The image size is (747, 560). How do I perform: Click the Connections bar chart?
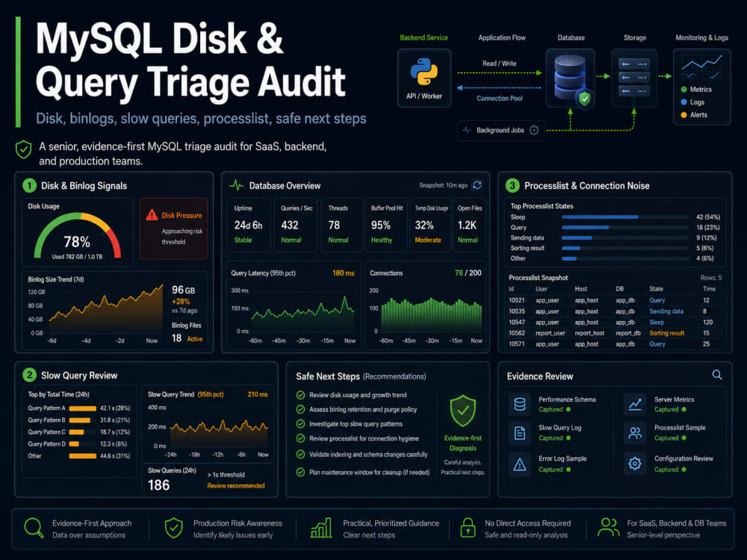coord(431,314)
